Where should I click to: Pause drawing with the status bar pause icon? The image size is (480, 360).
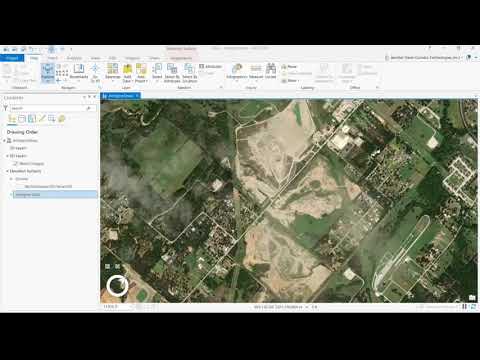pos(464,306)
